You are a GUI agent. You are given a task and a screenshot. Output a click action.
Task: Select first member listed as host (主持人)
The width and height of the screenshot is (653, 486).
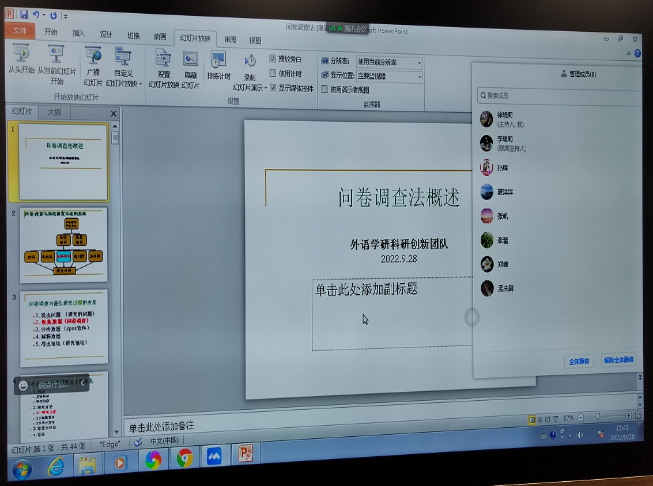(x=558, y=119)
